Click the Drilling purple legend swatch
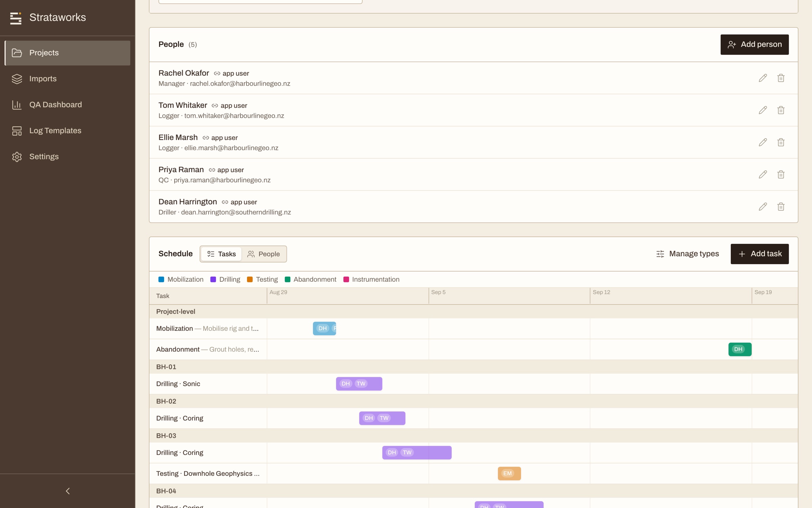 tap(213, 279)
